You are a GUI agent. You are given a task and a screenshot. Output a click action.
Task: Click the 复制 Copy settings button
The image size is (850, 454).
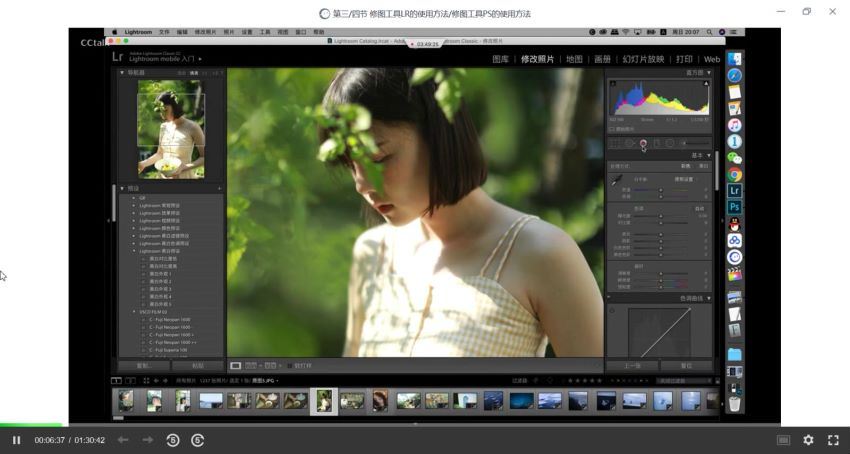(144, 366)
